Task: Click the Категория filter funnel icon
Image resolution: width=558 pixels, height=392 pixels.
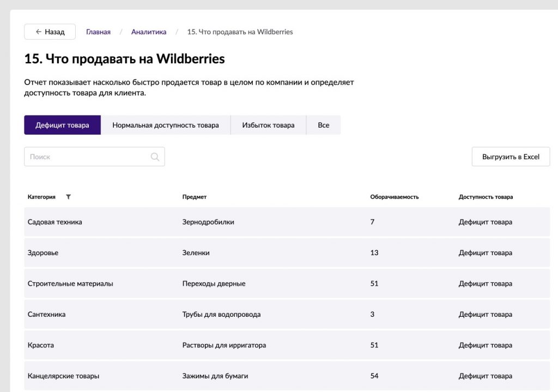Action: click(x=68, y=196)
